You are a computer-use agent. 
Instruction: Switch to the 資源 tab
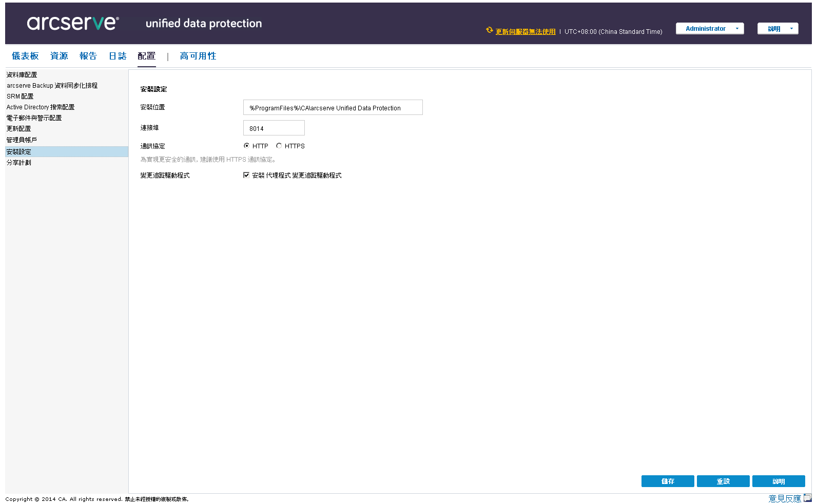tap(59, 56)
